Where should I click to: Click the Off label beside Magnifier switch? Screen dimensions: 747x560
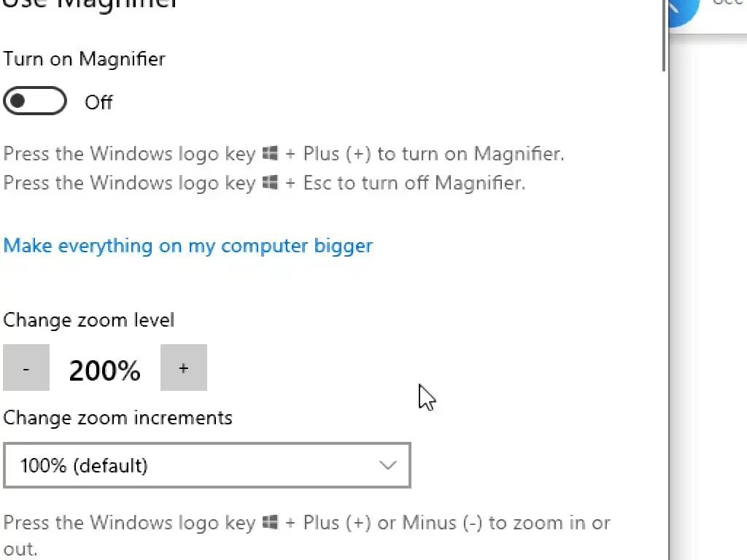pyautogui.click(x=98, y=102)
